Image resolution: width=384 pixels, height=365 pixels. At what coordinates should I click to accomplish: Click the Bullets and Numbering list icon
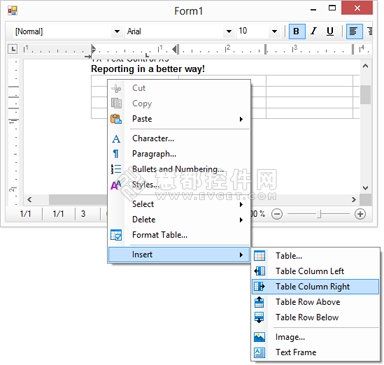tap(116, 169)
